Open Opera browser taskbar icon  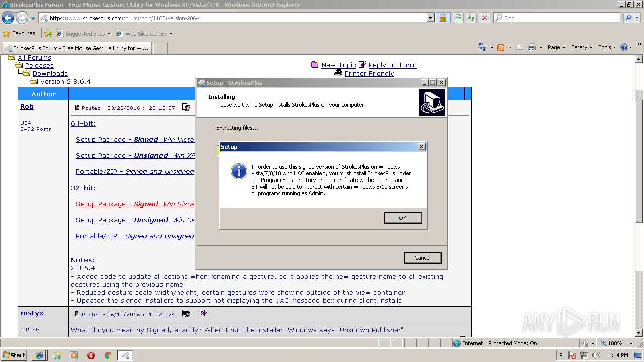point(91,355)
